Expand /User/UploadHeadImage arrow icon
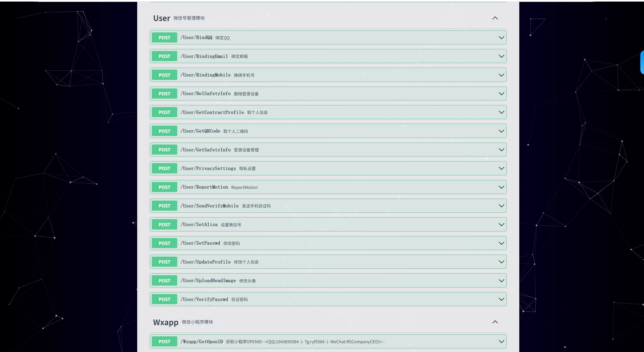The height and width of the screenshot is (352, 644). coord(501,281)
